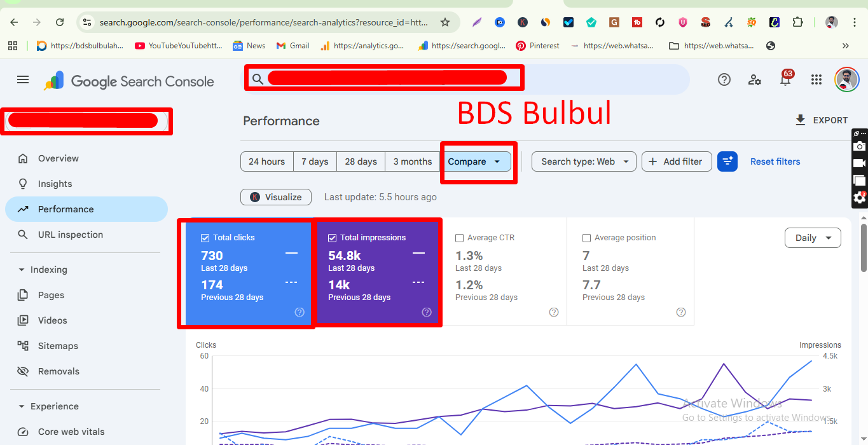
Task: Select Performance in the sidebar
Action: [86, 209]
